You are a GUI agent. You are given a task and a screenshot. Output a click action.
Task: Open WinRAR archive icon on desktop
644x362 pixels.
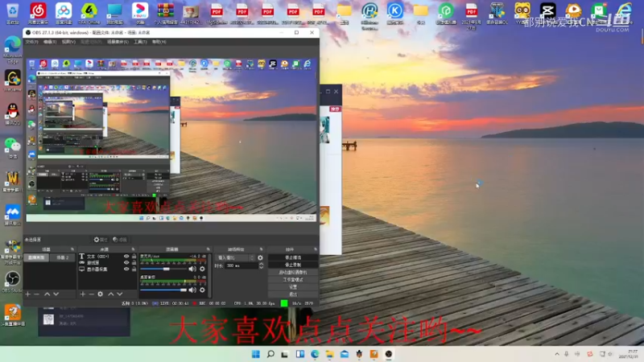click(x=165, y=13)
